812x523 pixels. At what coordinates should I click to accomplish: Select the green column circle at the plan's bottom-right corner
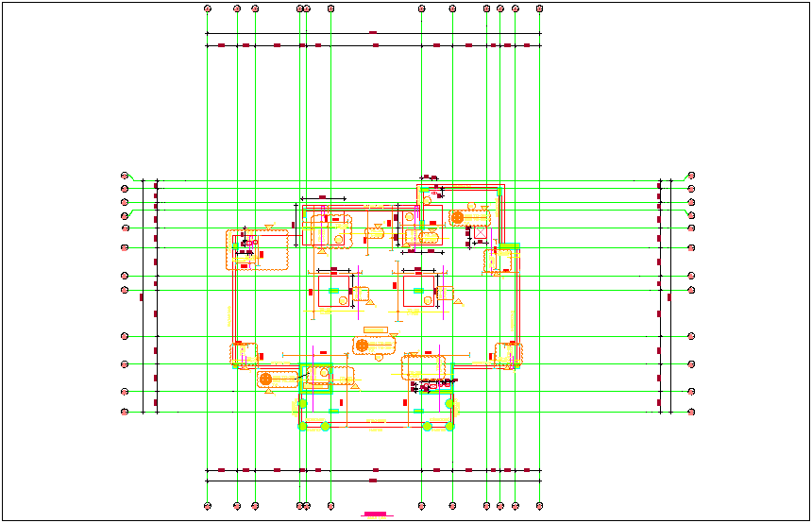click(450, 427)
